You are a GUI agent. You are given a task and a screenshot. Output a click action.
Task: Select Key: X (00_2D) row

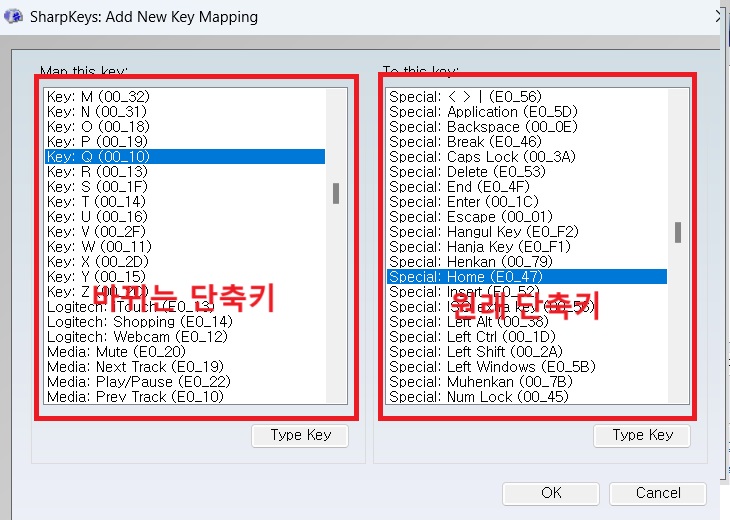tap(185, 261)
